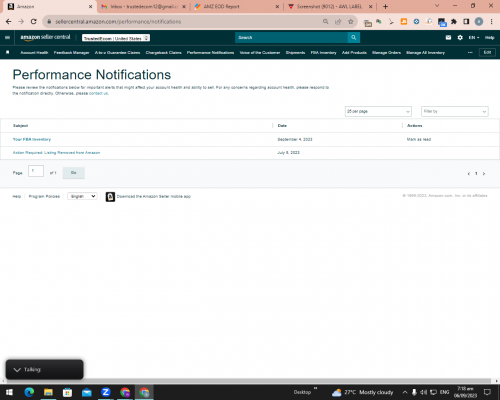Viewport: 500px width, 400px height.
Task: Open the Filter by dropdown
Action: pos(455,111)
